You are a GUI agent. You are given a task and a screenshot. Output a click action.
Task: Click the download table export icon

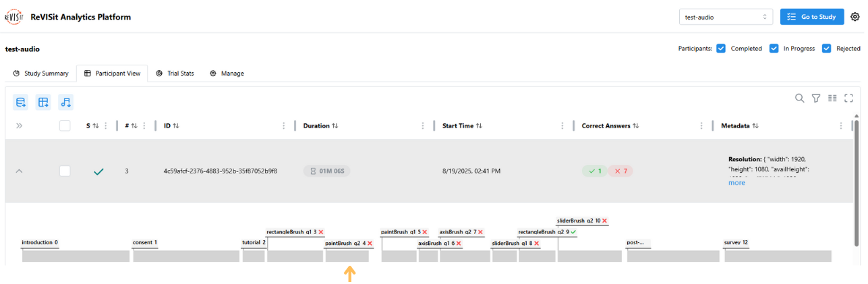coord(43,103)
